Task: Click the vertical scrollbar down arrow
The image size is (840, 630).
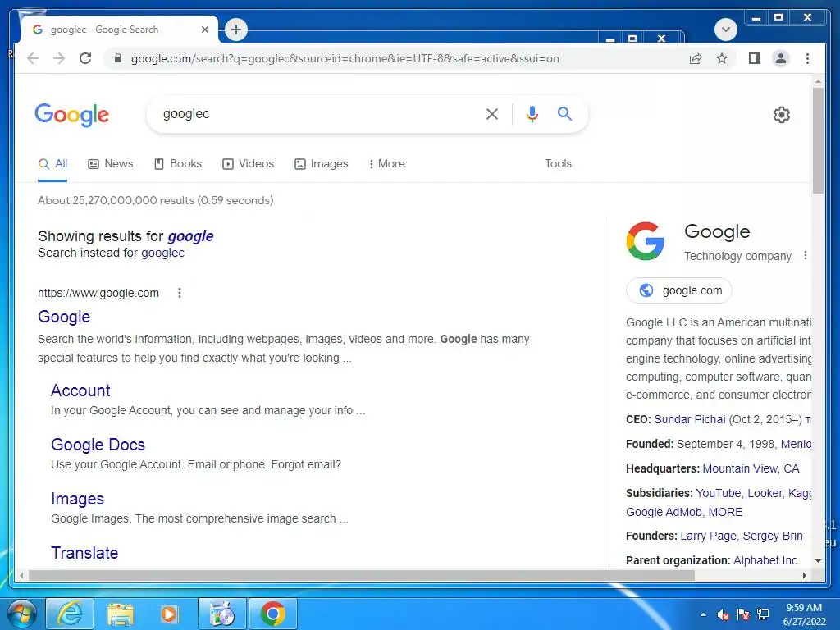Action: click(818, 561)
